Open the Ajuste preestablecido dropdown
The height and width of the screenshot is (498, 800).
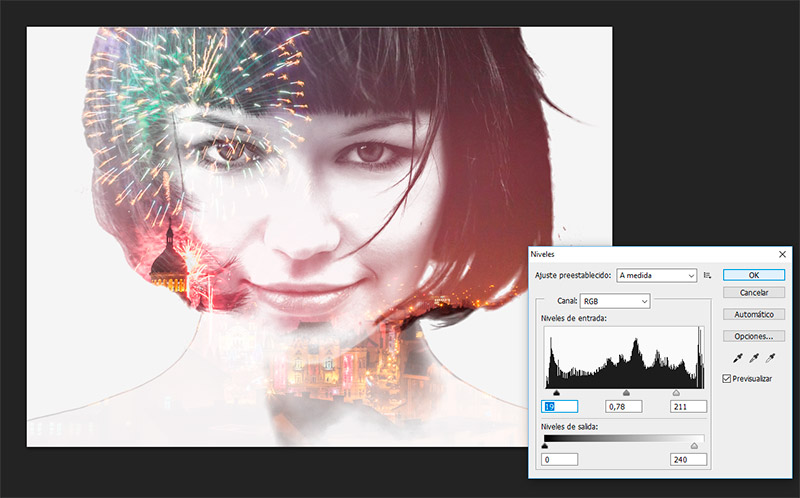click(x=656, y=275)
